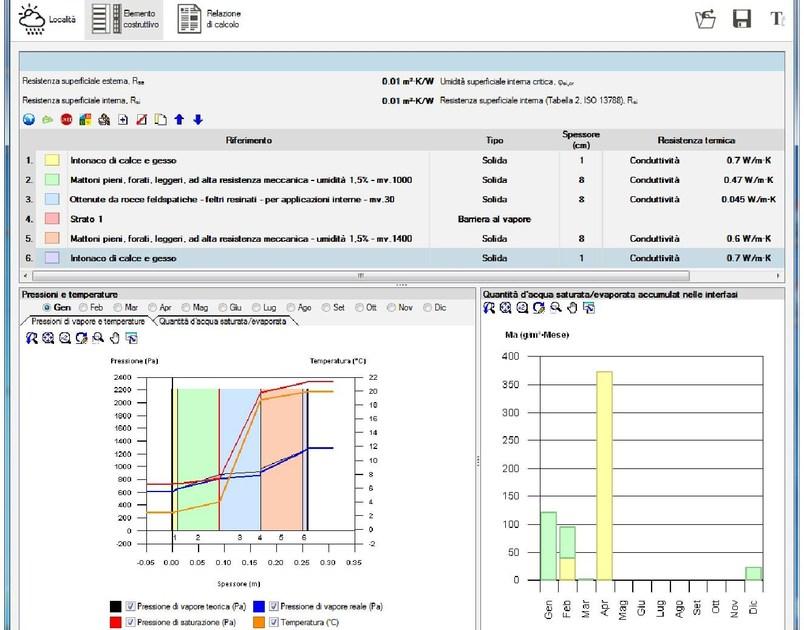Select the pan hand tool in pressure chart toolbar
Screen dimensions: 804x630
115,338
